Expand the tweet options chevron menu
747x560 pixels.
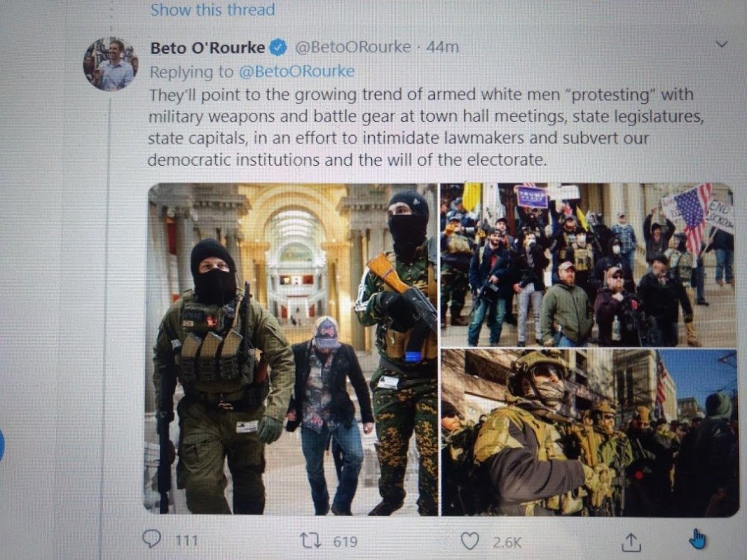pyautogui.click(x=722, y=44)
